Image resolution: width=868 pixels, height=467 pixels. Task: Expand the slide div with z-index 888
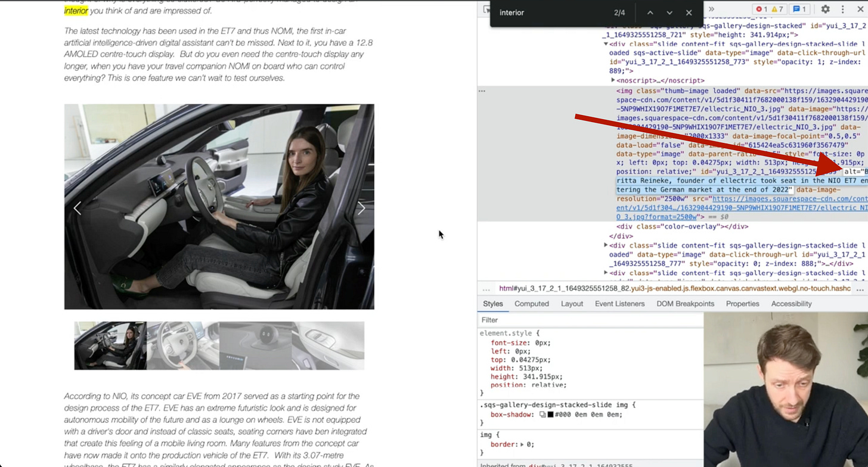pos(606,245)
